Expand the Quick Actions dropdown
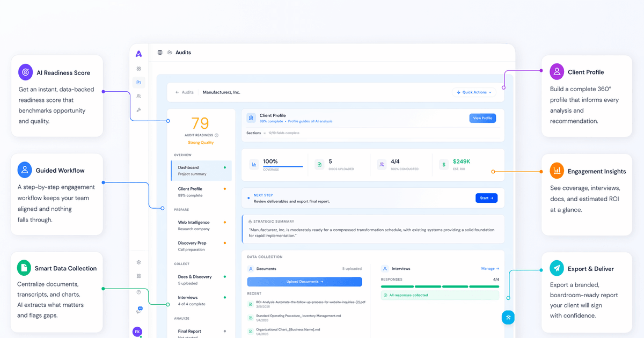 click(x=474, y=92)
